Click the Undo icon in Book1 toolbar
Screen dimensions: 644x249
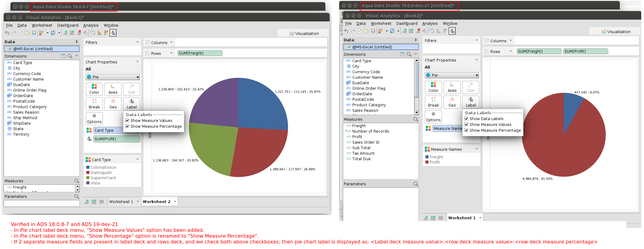[7, 33]
